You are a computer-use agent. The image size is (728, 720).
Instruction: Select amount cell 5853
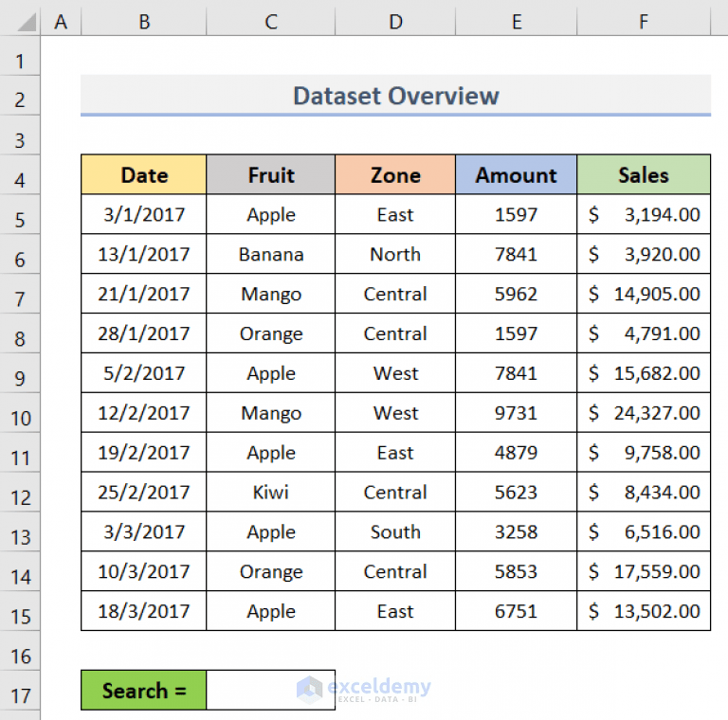pos(517,571)
